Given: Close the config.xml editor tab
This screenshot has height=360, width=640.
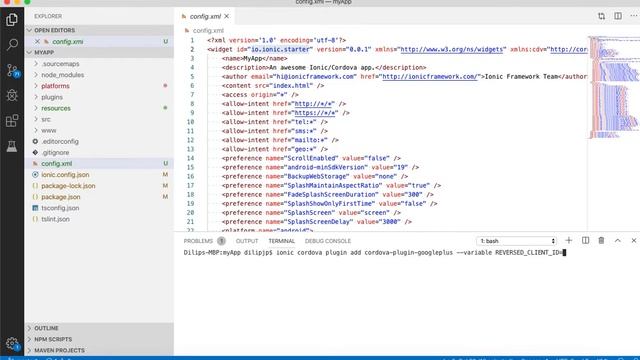Looking at the screenshot, I should (227, 16).
